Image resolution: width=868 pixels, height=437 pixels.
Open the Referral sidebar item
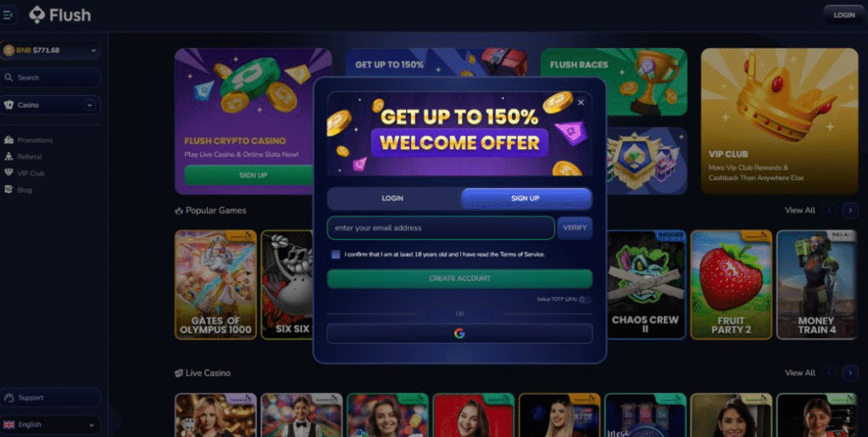tap(29, 157)
